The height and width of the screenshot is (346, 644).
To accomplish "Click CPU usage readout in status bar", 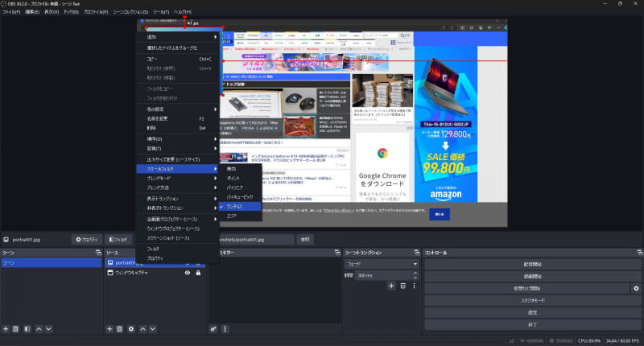I will pos(589,340).
